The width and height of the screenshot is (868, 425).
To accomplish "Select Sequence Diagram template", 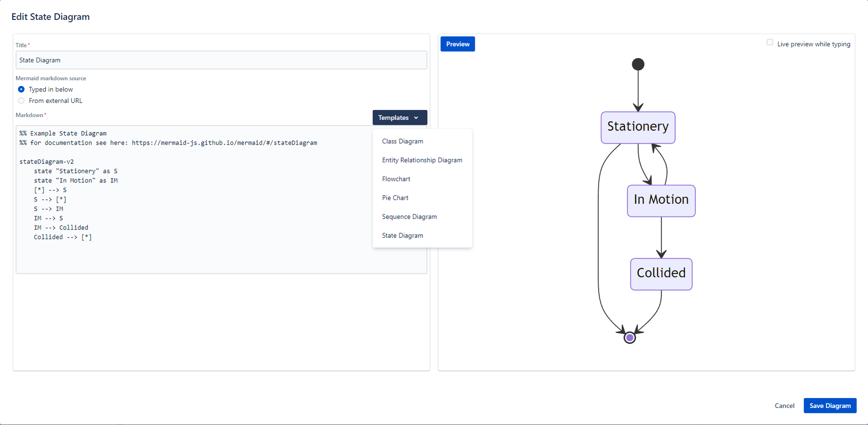I will [409, 217].
